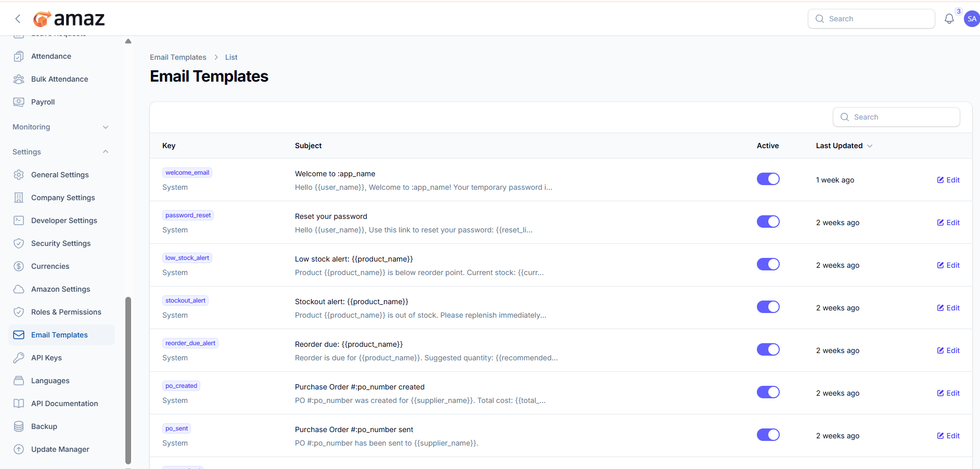This screenshot has height=469, width=980.
Task: Click the Email Templates breadcrumb link
Action: 178,57
